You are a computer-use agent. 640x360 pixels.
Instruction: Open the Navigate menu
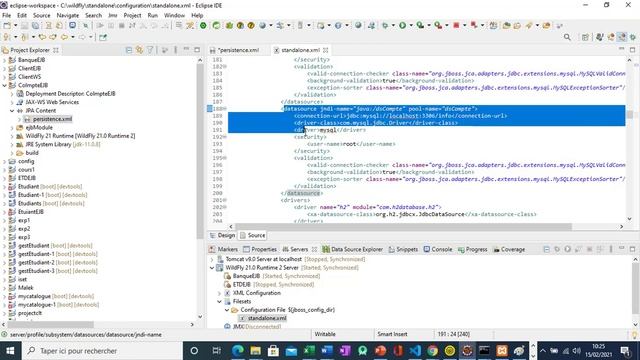coord(68,15)
